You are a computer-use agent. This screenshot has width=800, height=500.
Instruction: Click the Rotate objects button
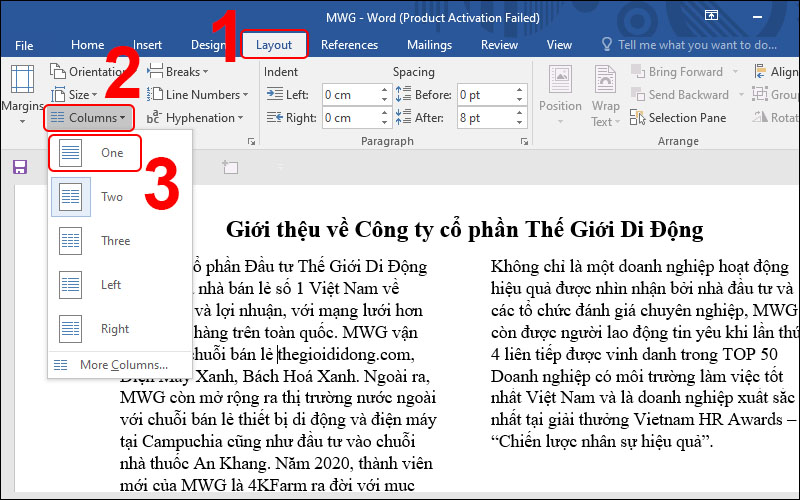776,118
